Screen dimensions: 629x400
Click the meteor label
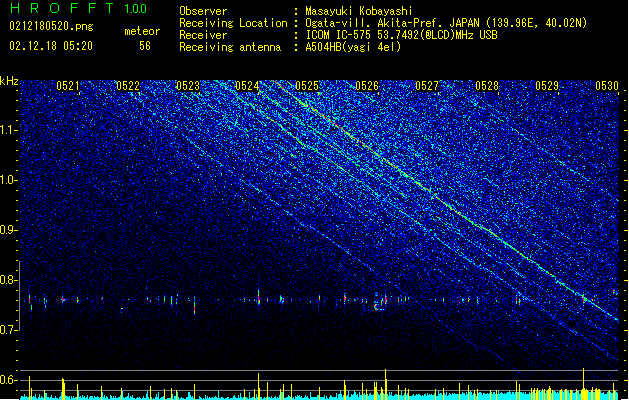142,31
